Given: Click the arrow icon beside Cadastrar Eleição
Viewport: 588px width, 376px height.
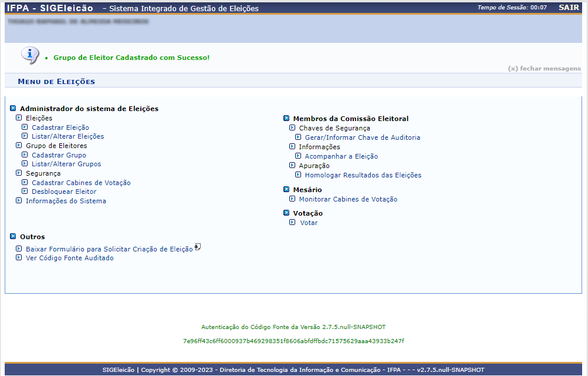Looking at the screenshot, I should [x=25, y=127].
